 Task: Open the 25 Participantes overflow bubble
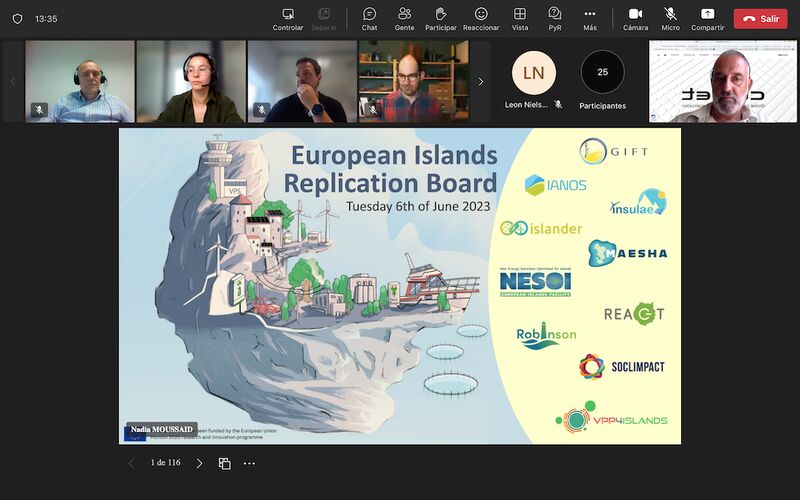(602, 72)
